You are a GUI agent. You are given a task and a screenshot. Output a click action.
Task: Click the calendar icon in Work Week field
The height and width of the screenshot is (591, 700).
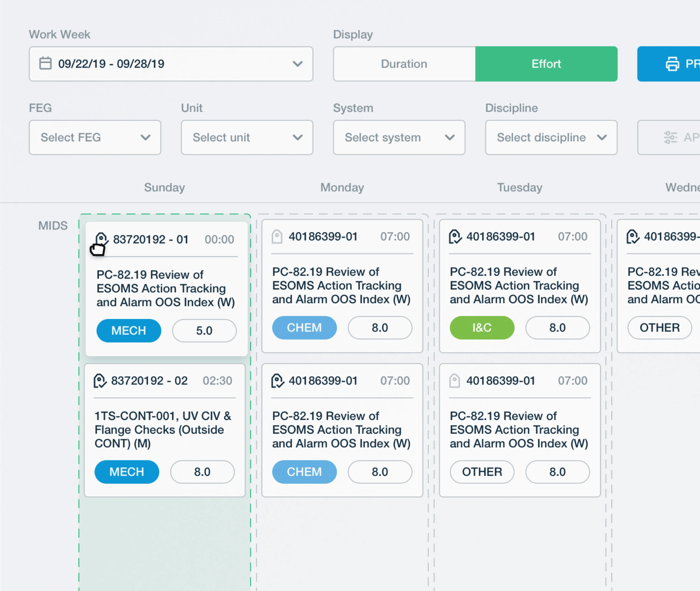[x=45, y=63]
